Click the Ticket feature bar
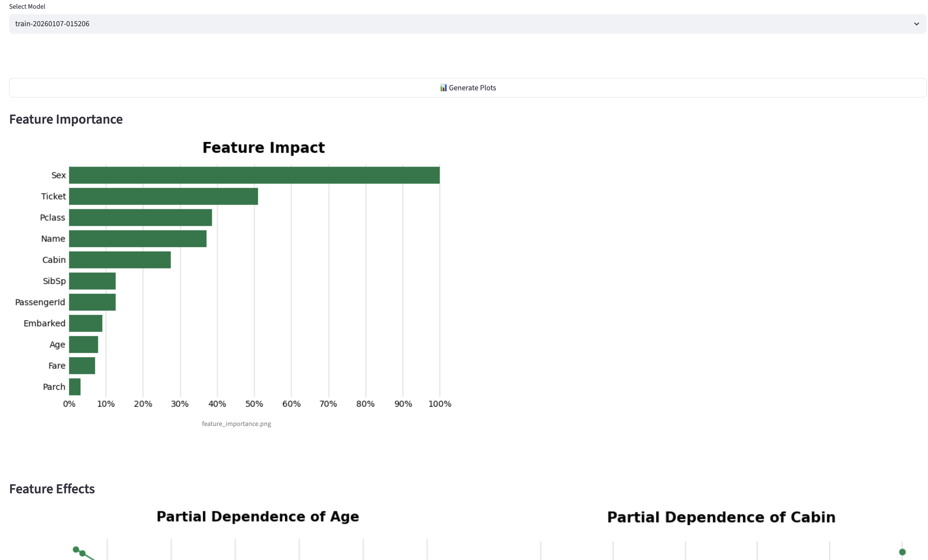This screenshot has width=928, height=560. 163,196
